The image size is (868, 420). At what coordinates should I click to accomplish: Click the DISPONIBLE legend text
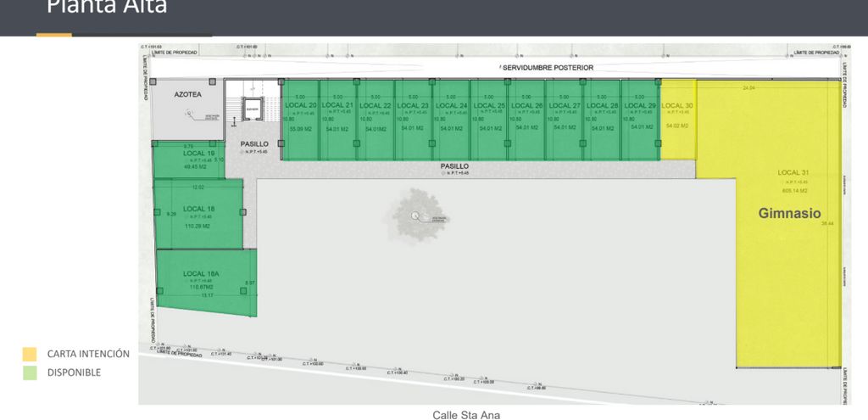(74, 372)
